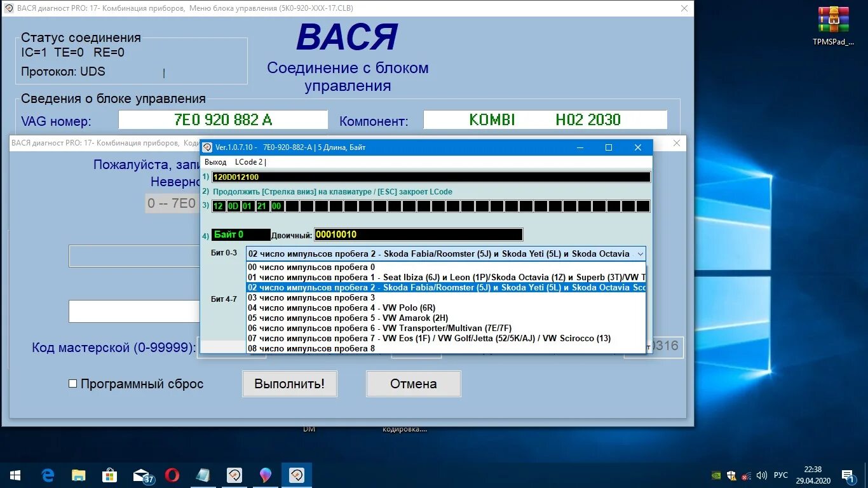Select option 07 VW Eos / Golf/Jetta
Image resolution: width=868 pixels, height=488 pixels.
446,339
